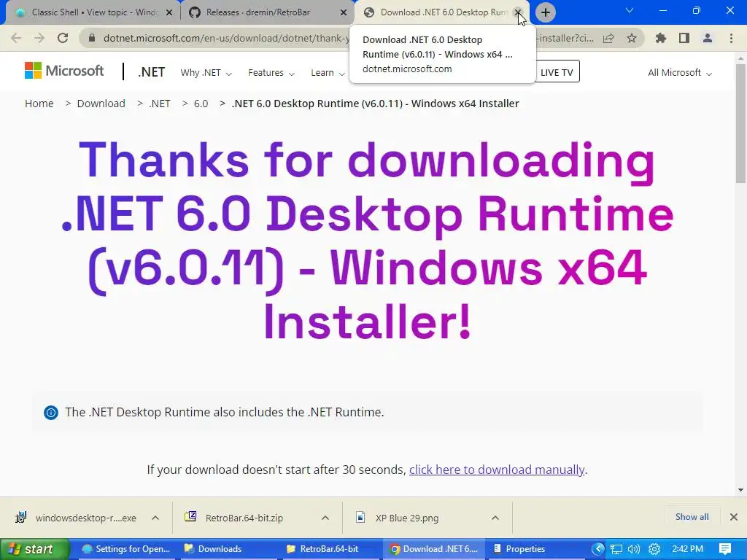Go to 6.0 in the breadcrumb
Screen dimensions: 747x560
pyautogui.click(x=201, y=104)
